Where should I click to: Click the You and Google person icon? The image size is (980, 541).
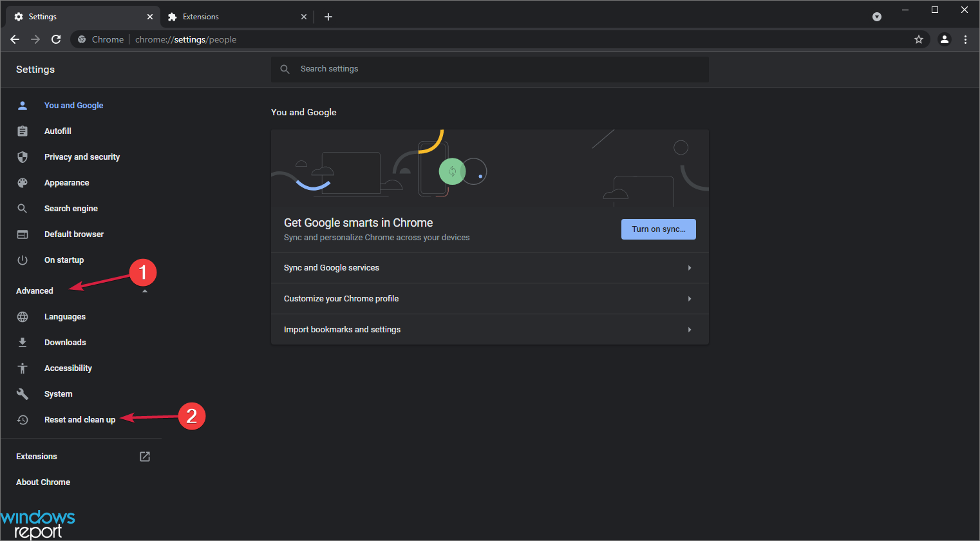tap(23, 105)
